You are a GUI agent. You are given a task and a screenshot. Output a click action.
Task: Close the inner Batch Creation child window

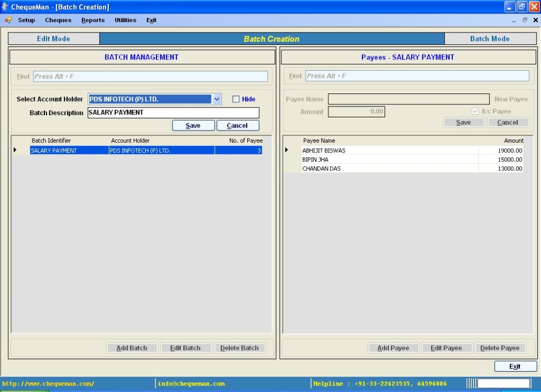[536, 20]
